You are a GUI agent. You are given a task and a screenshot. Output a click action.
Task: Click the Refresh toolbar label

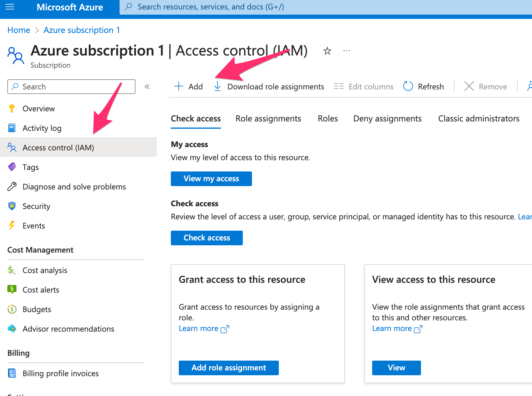click(x=431, y=87)
